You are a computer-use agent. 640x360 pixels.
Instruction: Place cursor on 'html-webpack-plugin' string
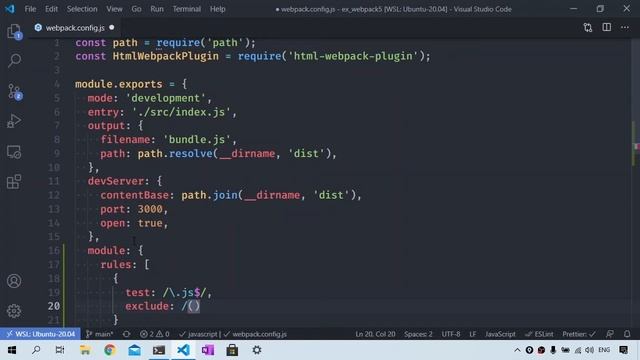(353, 56)
